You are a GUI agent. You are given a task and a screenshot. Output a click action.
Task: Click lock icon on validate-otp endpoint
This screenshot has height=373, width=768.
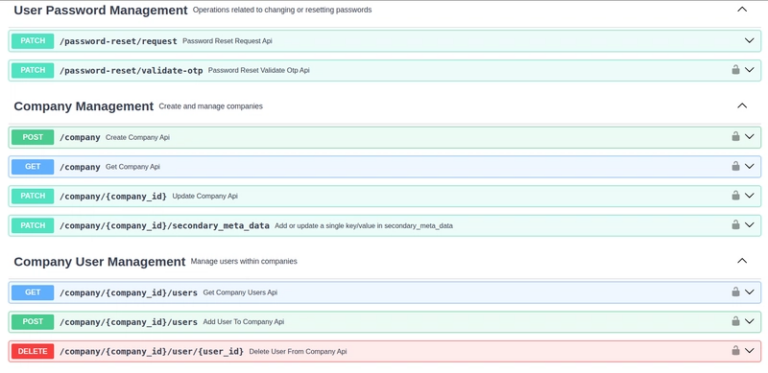click(735, 70)
